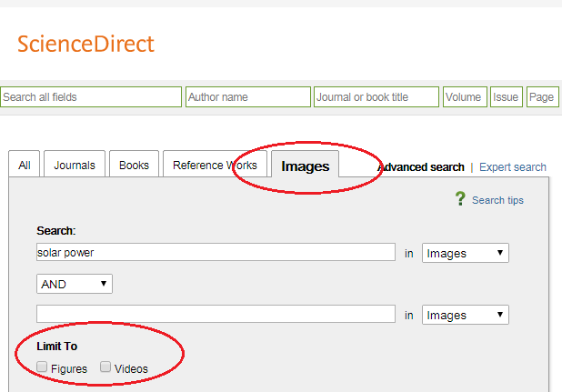Click the Search all fields box

[x=91, y=97]
